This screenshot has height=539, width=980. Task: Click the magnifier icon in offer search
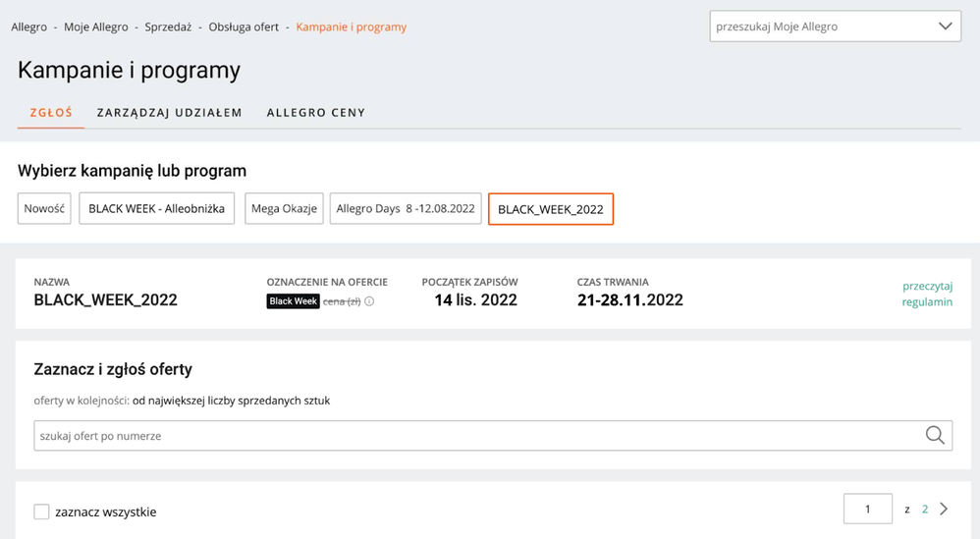pos(935,436)
